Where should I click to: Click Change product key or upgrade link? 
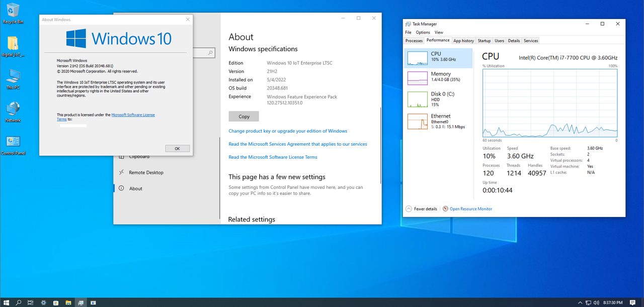coord(288,131)
